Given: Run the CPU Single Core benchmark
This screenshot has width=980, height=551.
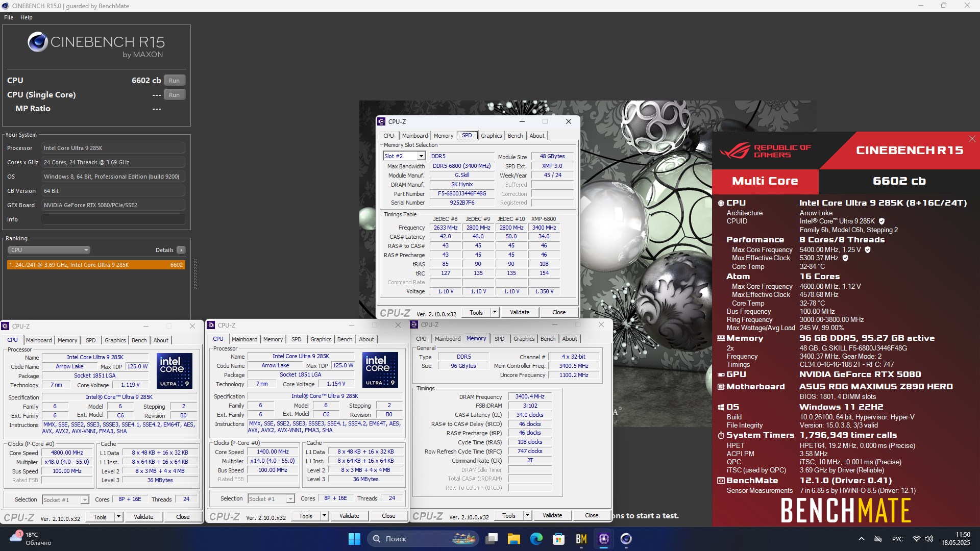Looking at the screenshot, I should tap(175, 95).
